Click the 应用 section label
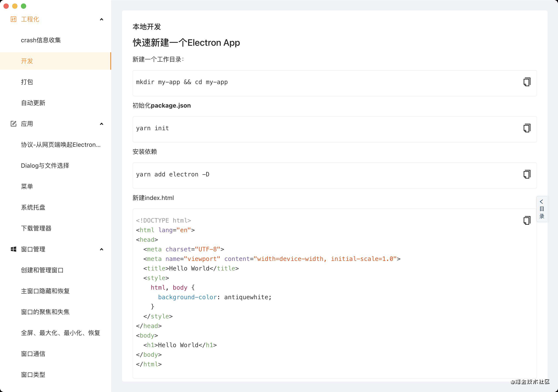Viewport: 558px width, 392px height. pos(27,124)
